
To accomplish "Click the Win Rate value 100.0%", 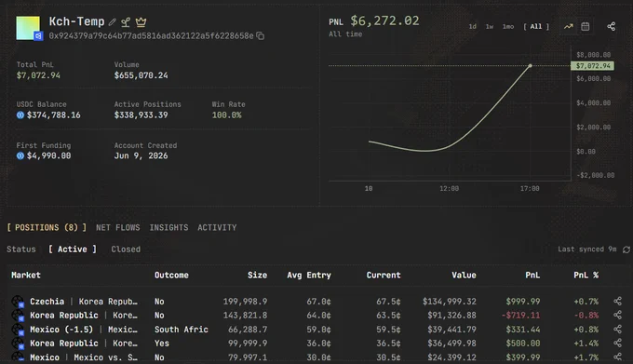I will coord(227,115).
